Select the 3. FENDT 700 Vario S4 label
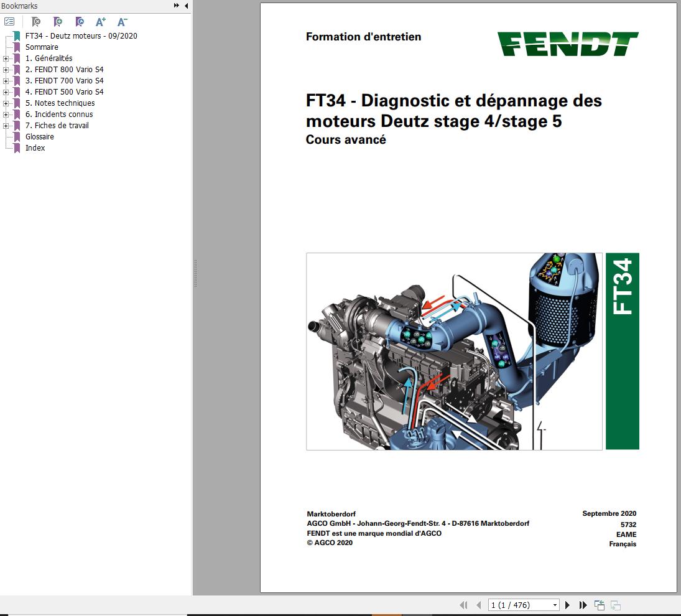This screenshot has height=616, width=681. click(64, 81)
